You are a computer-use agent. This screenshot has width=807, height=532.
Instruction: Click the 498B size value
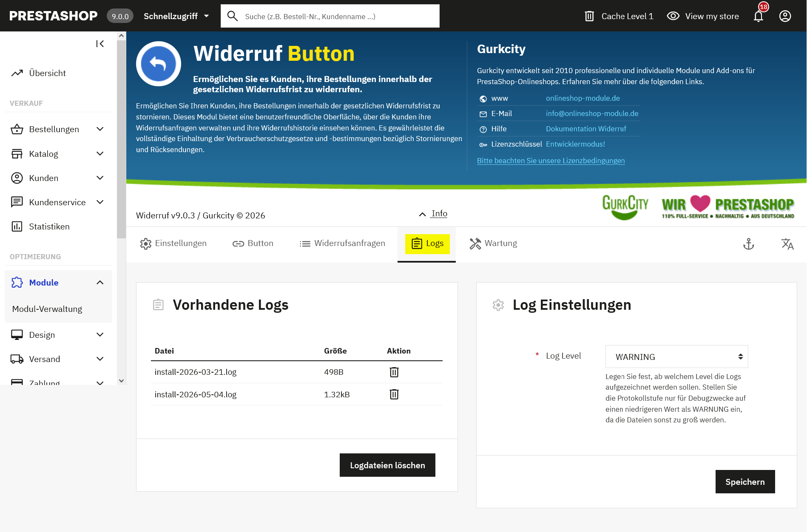(x=334, y=372)
